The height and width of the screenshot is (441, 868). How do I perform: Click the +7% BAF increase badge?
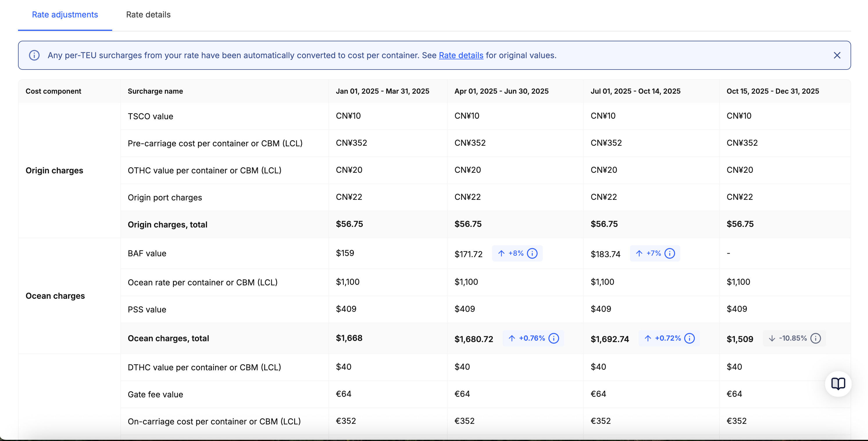653,253
